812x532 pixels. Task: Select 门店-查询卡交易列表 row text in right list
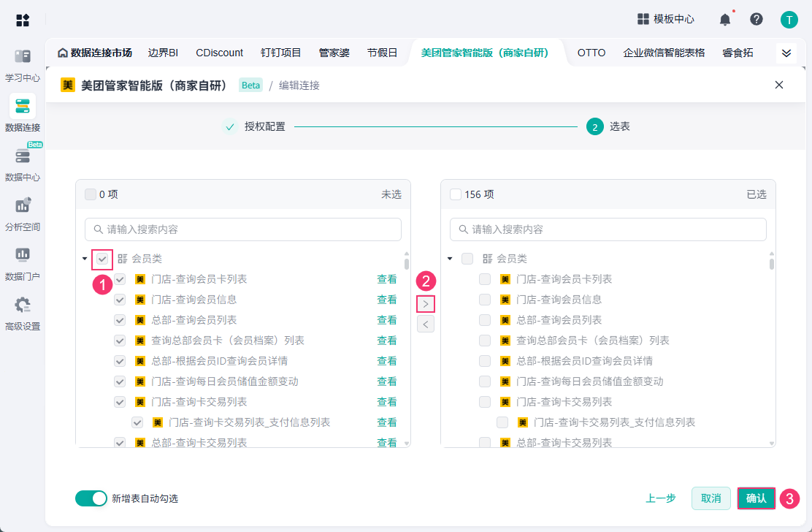tap(564, 402)
